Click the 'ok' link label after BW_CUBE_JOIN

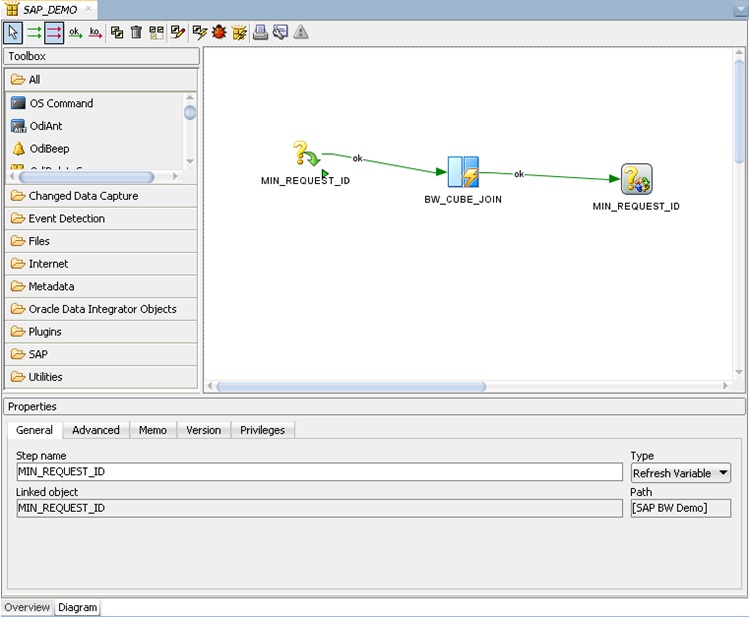point(519,174)
